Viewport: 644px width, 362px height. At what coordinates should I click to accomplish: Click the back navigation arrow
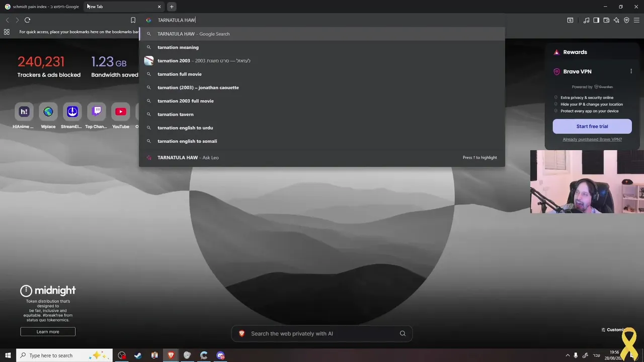7,20
